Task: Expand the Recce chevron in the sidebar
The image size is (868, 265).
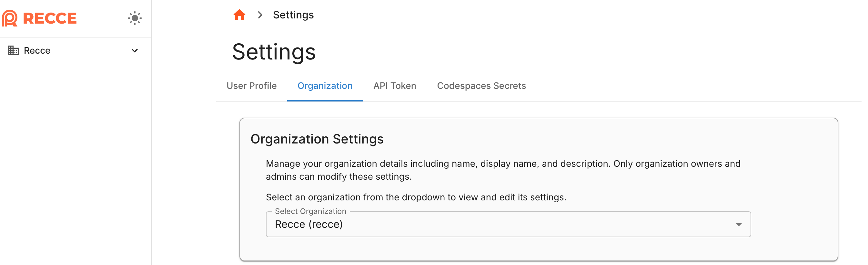Action: 135,51
